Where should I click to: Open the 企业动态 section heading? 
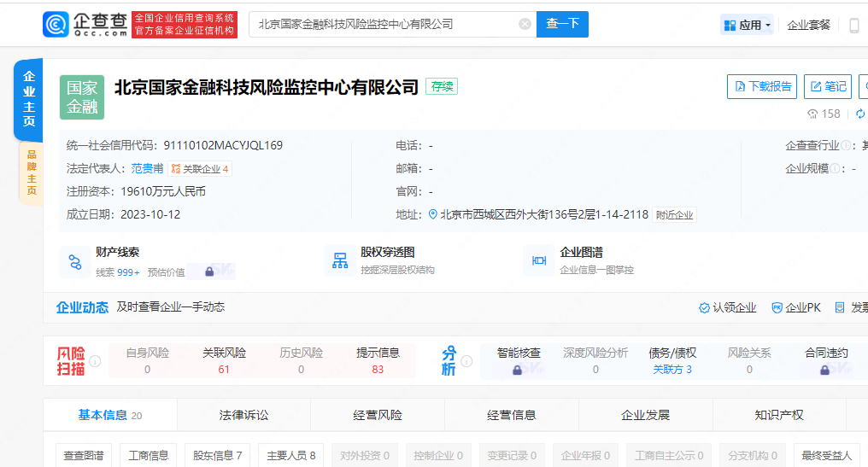tap(83, 307)
